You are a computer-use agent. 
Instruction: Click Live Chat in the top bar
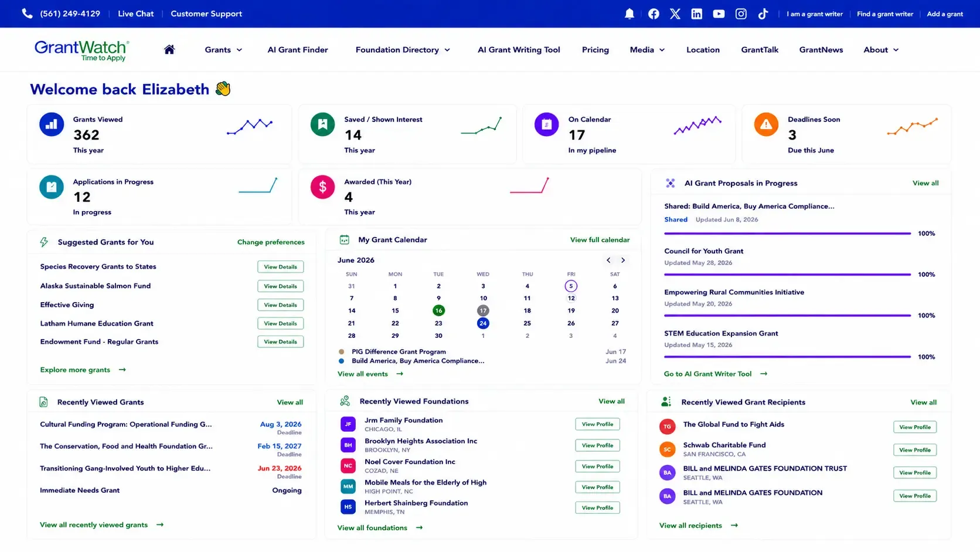(135, 13)
